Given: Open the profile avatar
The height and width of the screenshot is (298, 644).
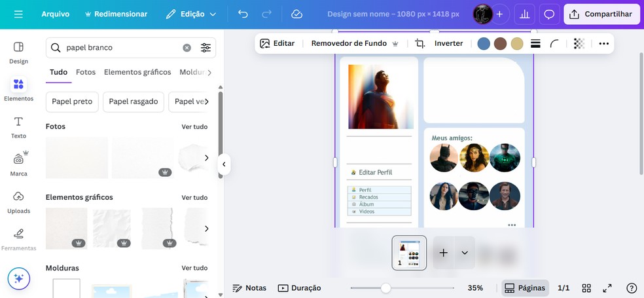Looking at the screenshot, I should pos(482,14).
